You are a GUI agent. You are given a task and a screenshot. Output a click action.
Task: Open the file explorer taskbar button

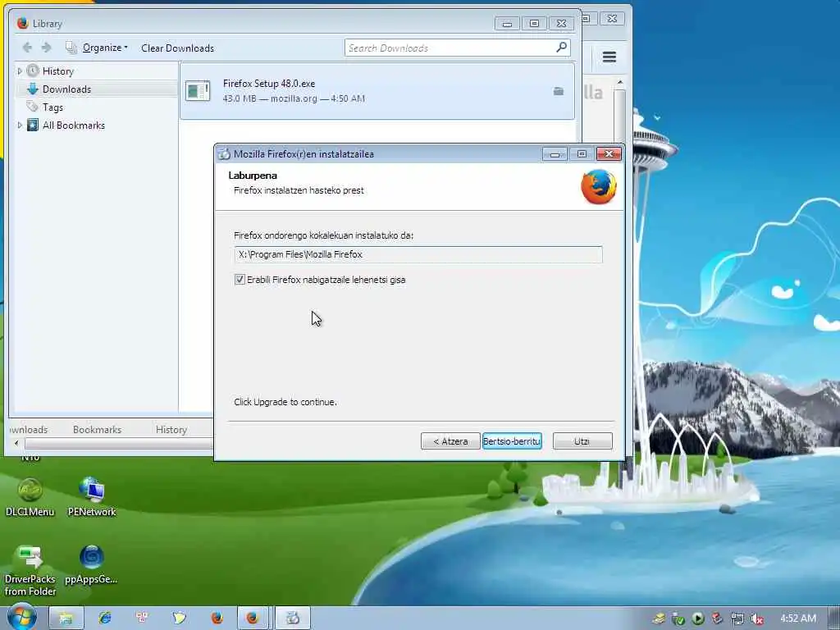(66, 618)
